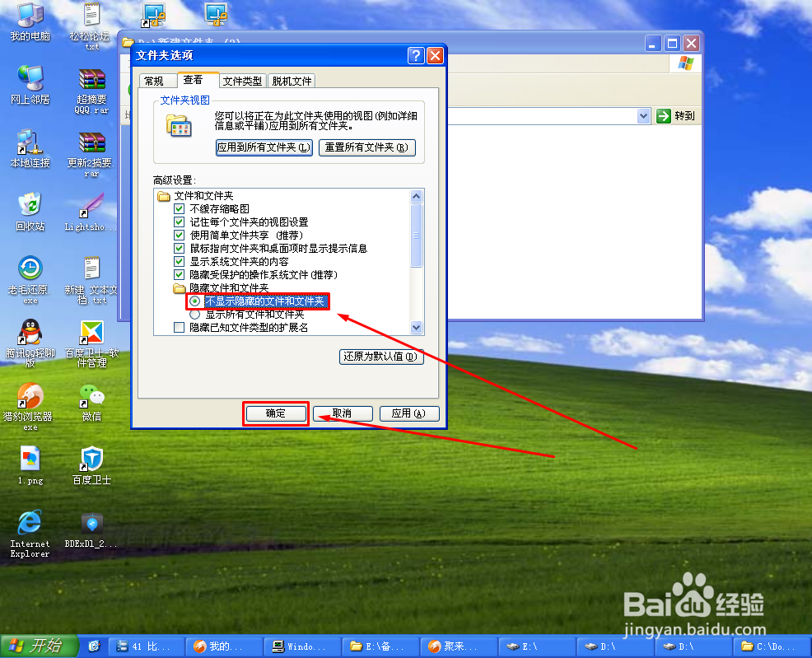Switch to the 我的... taskbar item
812x658 pixels.
click(x=224, y=646)
